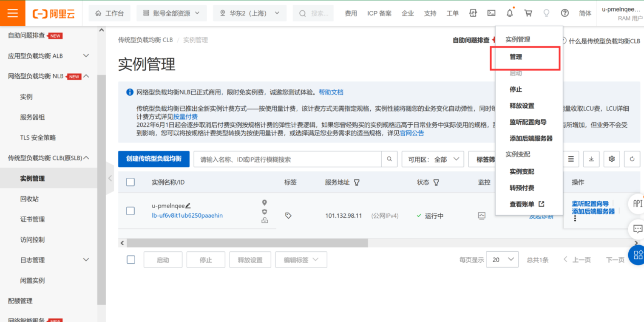
Task: Open the u-pmelnqee account menu
Action: pos(622,13)
